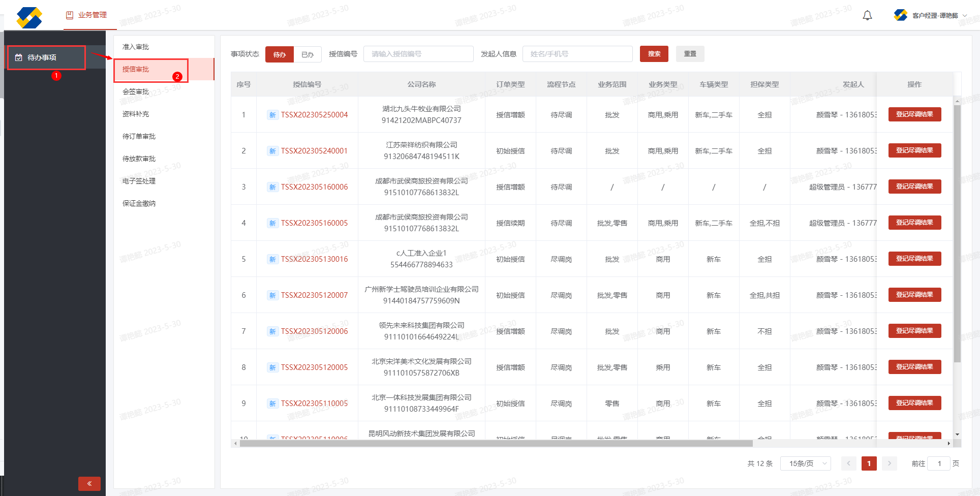This screenshot has width=980, height=496.
Task: Click the horizontal scrollbar under the table
Action: click(496, 444)
